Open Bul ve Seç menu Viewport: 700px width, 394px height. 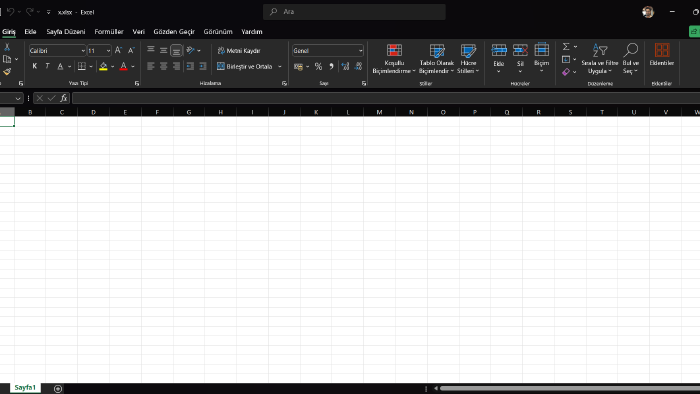(630, 59)
